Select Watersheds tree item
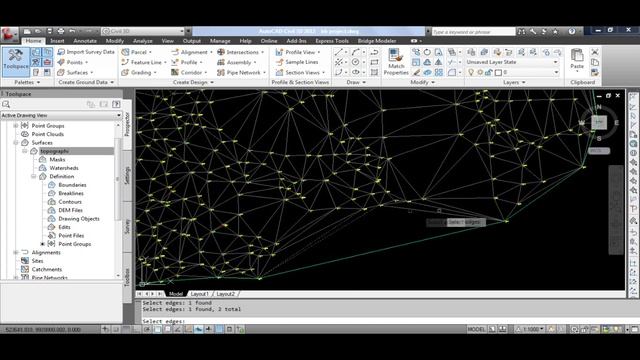640x360 pixels. point(64,168)
